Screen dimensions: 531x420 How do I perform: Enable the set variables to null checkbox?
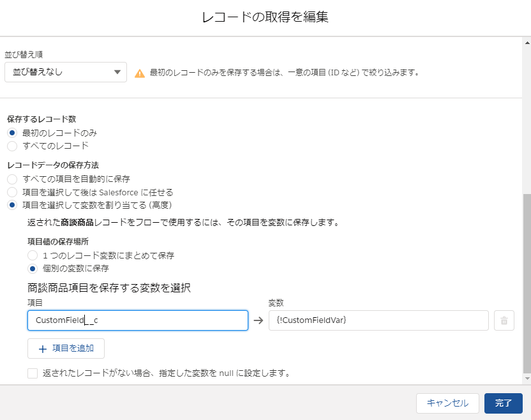[x=33, y=373]
